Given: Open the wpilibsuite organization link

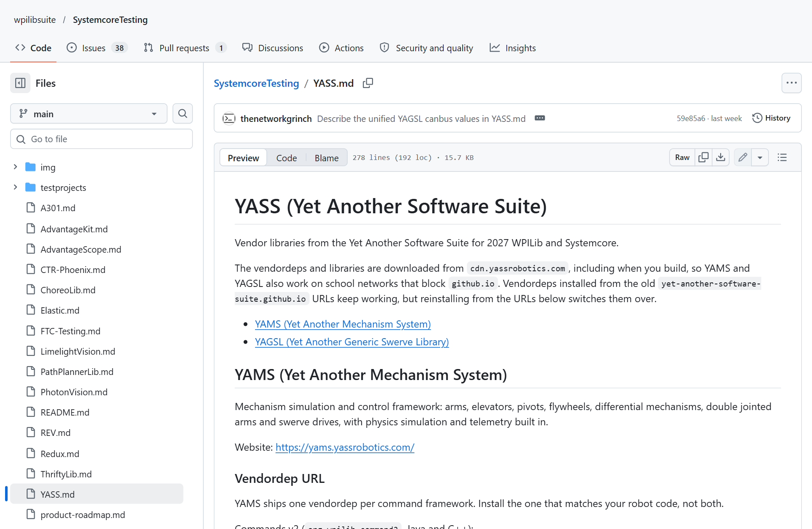Looking at the screenshot, I should click(x=35, y=19).
